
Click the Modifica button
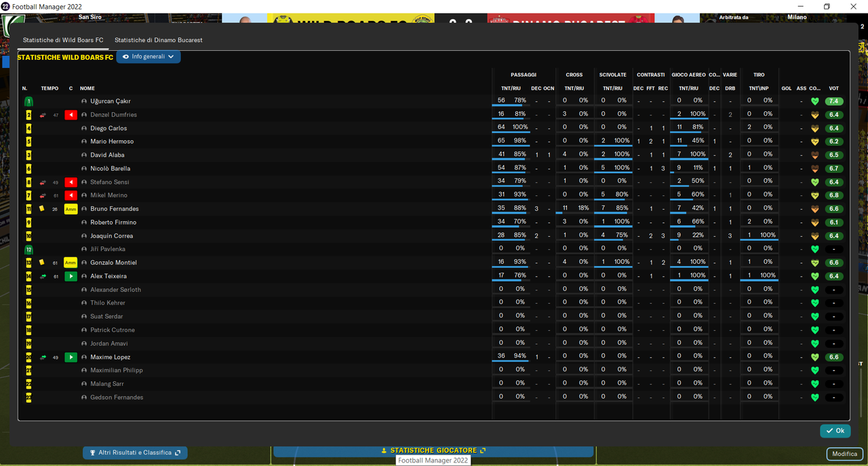pyautogui.click(x=845, y=454)
